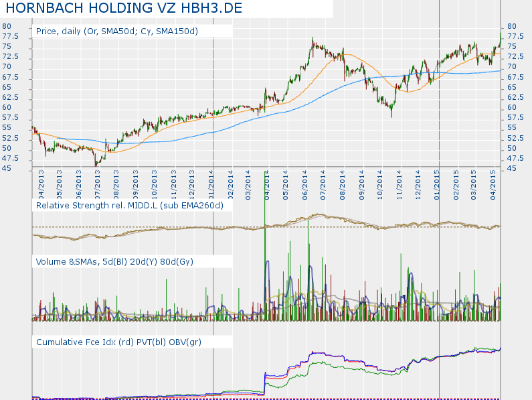Viewport: 532px width, 400px height.
Task: Click the HORNBACH HOLDING VZ HBH3.DE title
Action: [x=124, y=8]
